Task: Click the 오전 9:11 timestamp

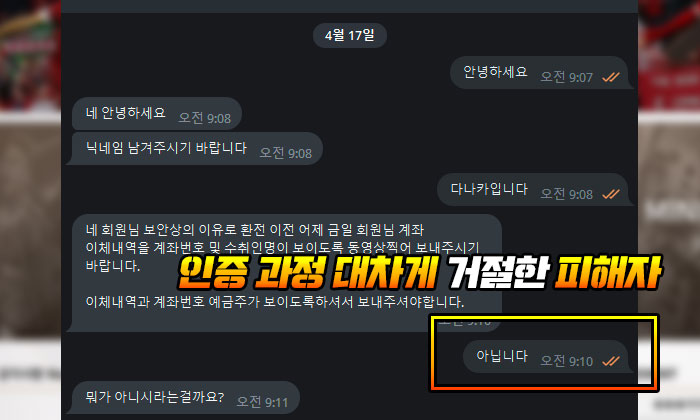Action: click(262, 402)
